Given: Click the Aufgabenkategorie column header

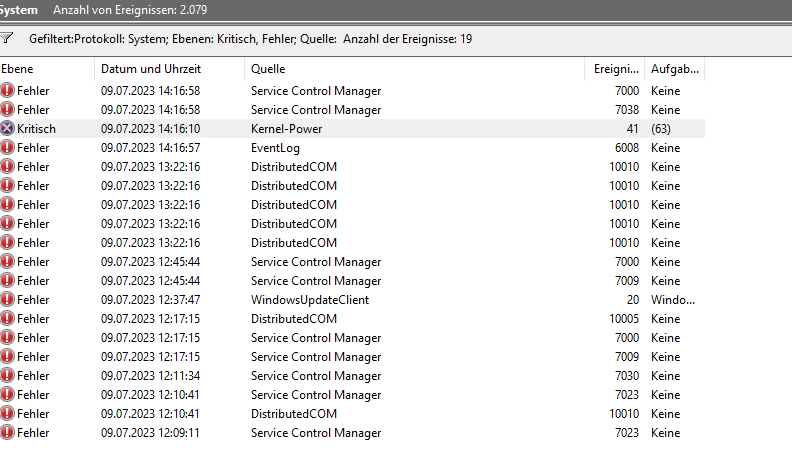Looking at the screenshot, I should pos(675,69).
